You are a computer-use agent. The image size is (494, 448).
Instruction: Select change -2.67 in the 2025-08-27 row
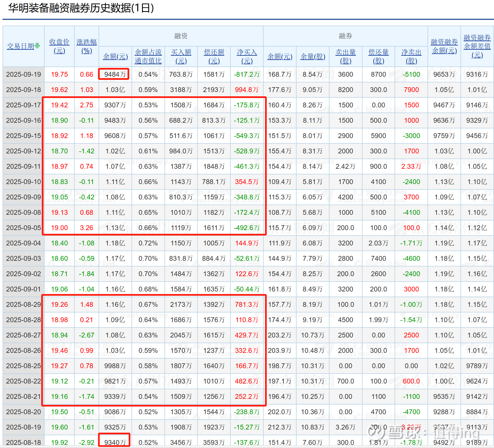click(x=87, y=335)
